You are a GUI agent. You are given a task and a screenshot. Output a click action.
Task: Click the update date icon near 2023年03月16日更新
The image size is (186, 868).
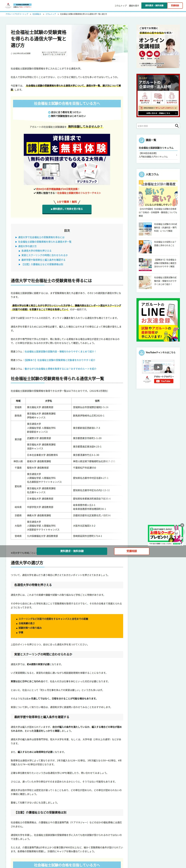point(11,54)
